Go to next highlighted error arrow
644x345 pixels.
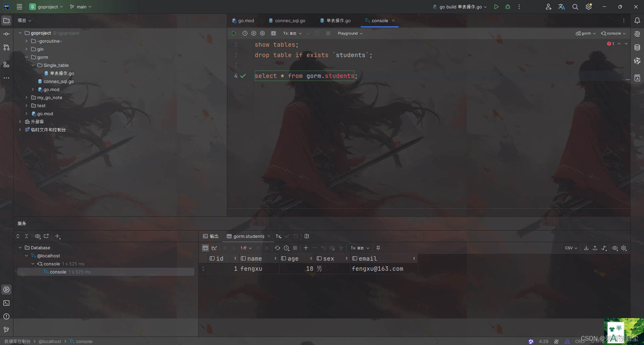pos(626,44)
